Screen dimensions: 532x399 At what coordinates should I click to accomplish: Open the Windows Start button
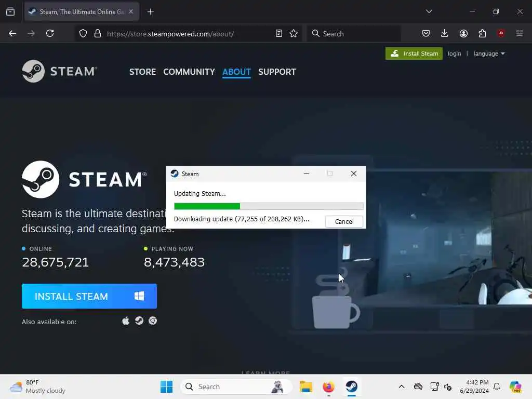pyautogui.click(x=166, y=387)
